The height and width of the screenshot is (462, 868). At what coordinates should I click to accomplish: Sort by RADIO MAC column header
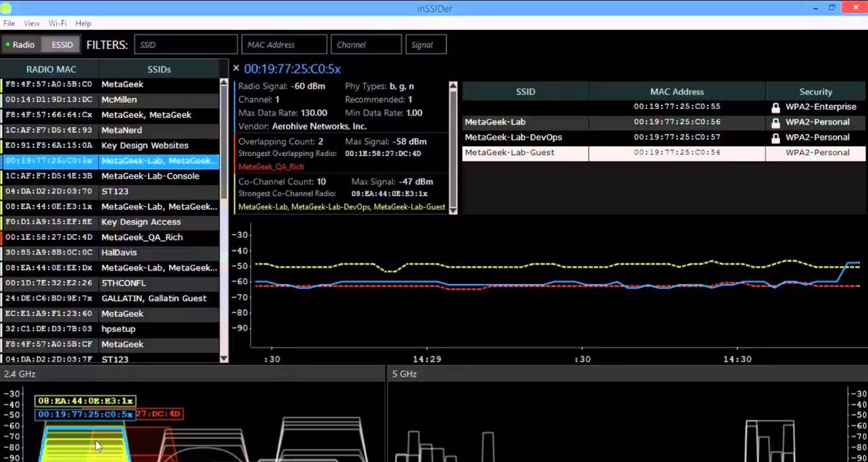pyautogui.click(x=51, y=69)
